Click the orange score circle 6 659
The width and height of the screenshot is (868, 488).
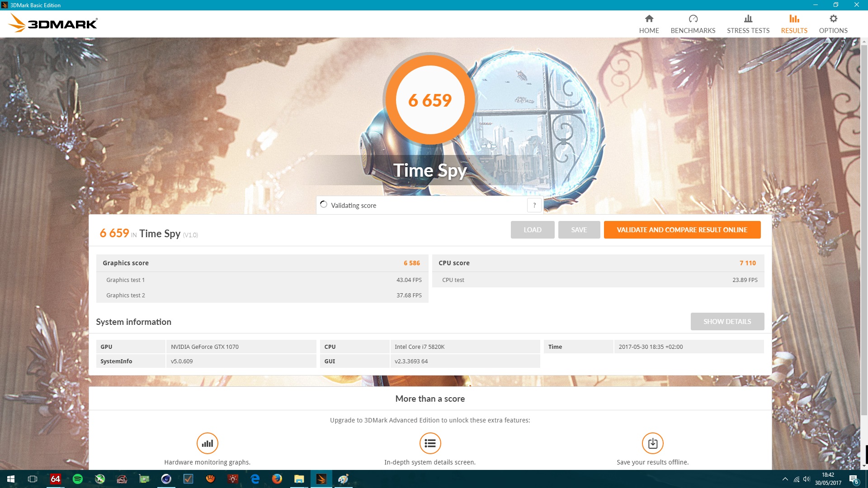[x=430, y=100]
